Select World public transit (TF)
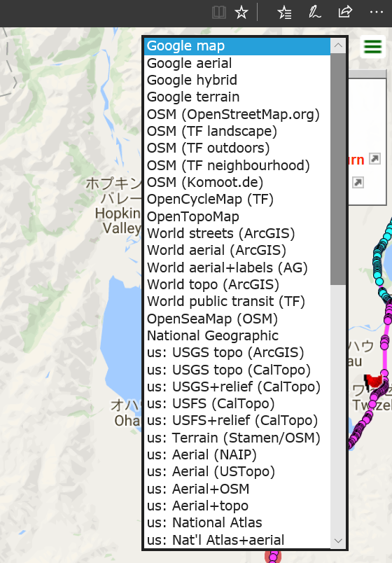392x563 pixels. point(237,302)
